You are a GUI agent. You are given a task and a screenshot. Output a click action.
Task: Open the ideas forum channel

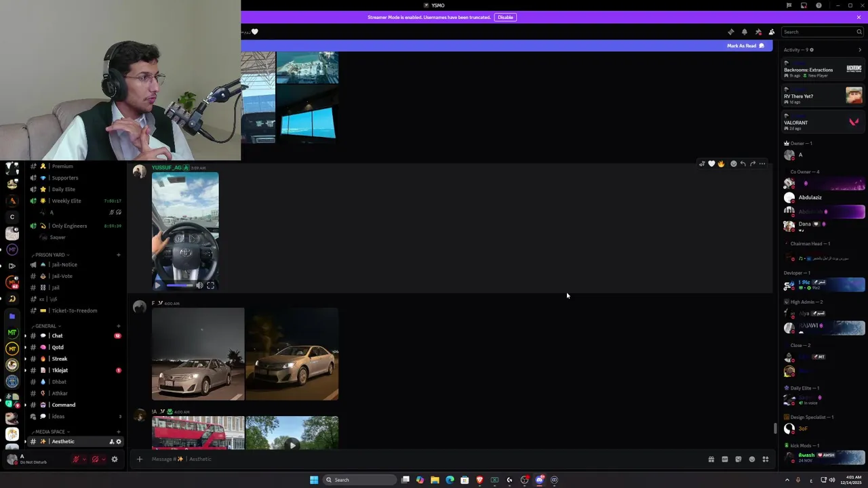coord(75,416)
